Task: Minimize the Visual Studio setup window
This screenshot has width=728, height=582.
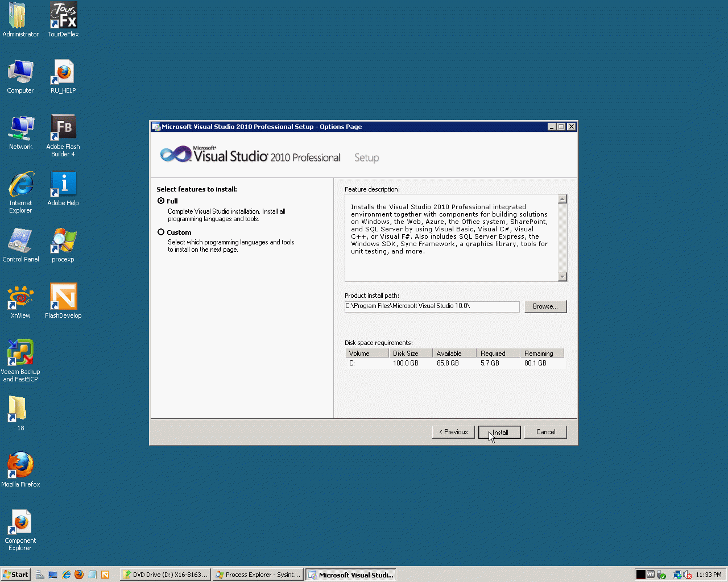Action: pos(552,127)
